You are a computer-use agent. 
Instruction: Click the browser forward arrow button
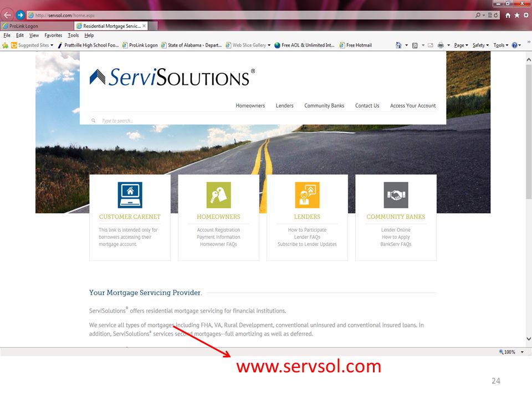pos(21,15)
